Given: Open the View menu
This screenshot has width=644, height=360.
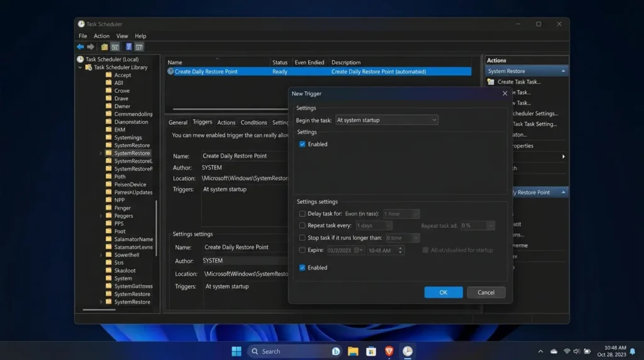Looking at the screenshot, I should click(x=122, y=36).
